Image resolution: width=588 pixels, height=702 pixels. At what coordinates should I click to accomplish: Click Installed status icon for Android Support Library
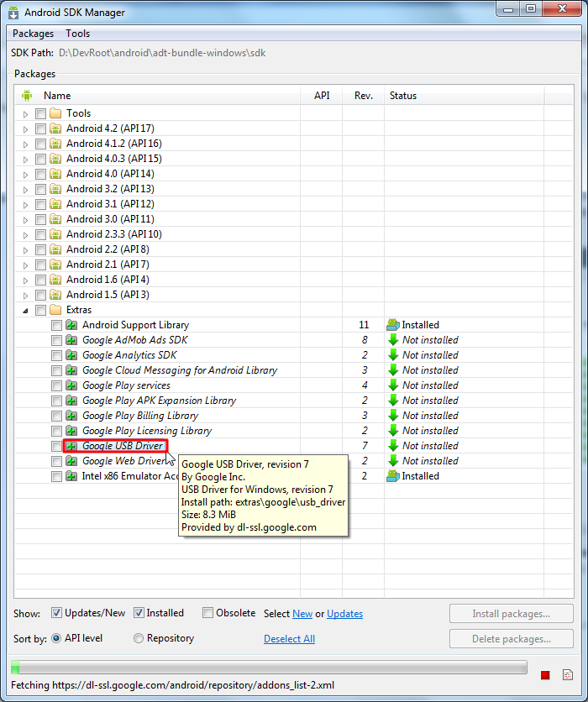pyautogui.click(x=393, y=325)
